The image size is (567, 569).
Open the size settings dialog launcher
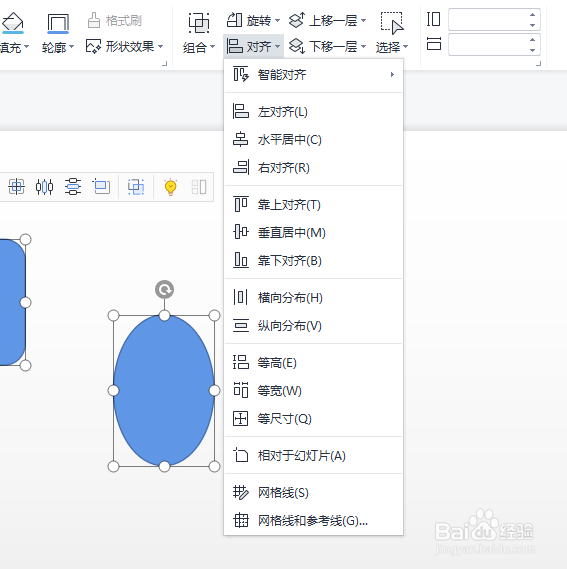[538, 64]
